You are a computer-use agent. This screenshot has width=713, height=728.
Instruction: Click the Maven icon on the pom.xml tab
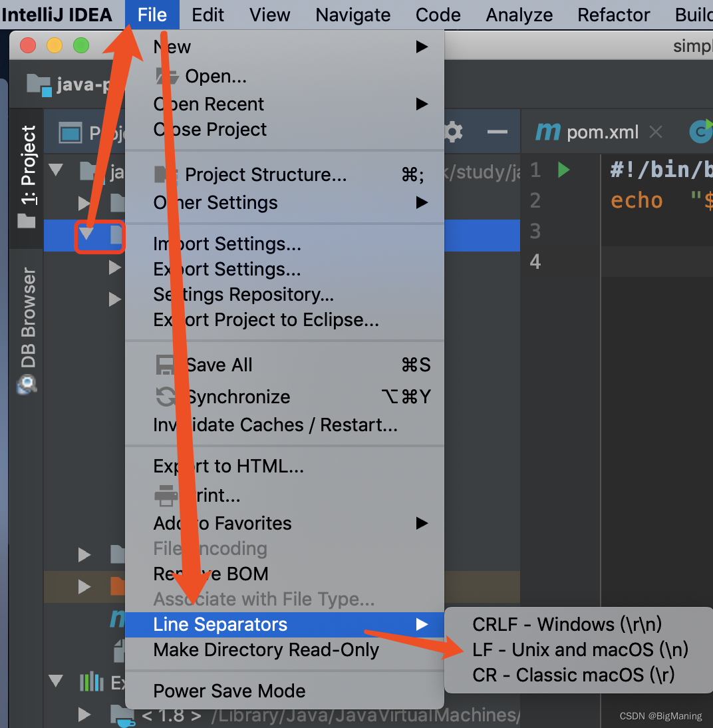tap(548, 131)
